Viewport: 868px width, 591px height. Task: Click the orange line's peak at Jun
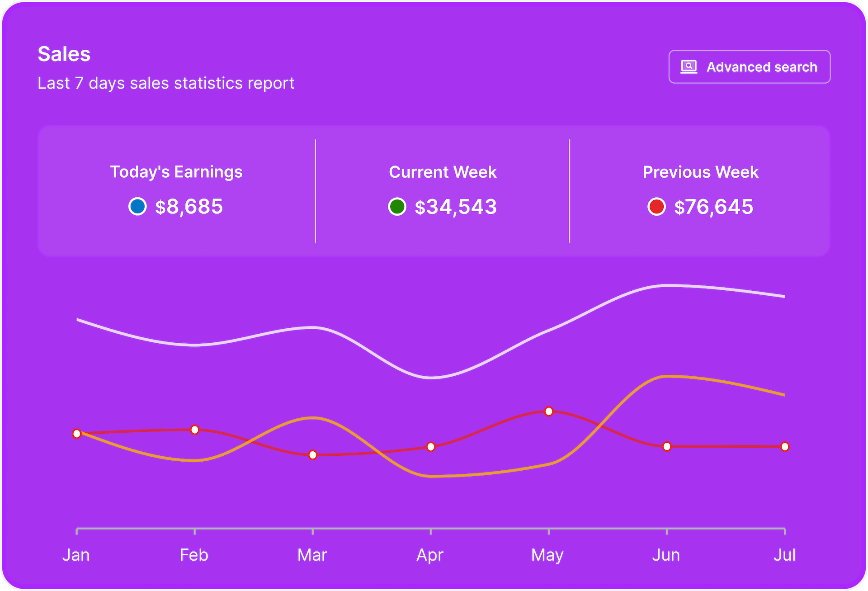[x=667, y=376]
